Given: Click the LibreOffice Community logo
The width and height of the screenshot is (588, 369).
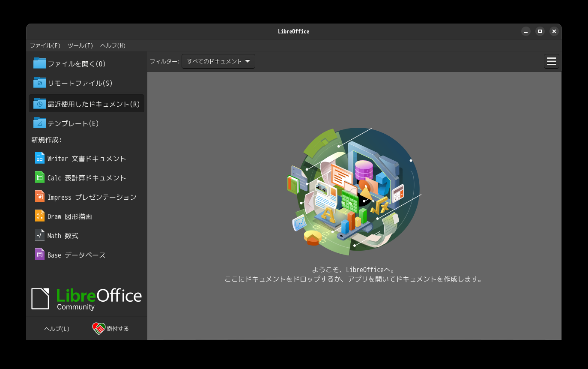Looking at the screenshot, I should click(87, 299).
